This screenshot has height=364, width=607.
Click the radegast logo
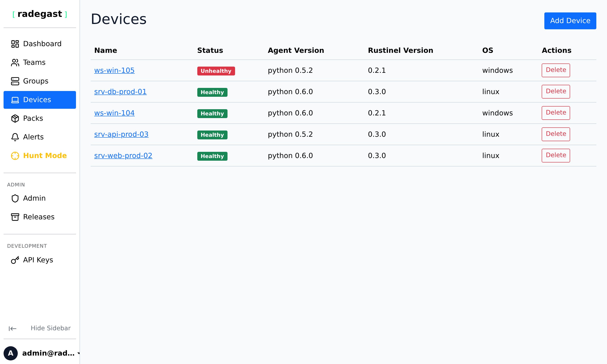(40, 14)
